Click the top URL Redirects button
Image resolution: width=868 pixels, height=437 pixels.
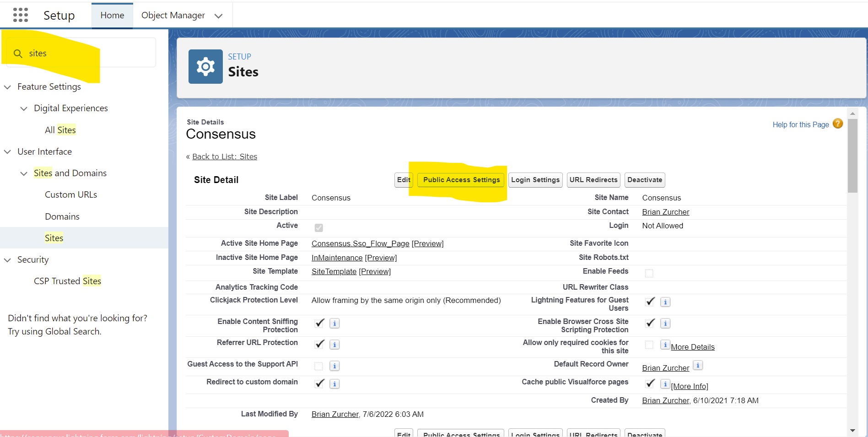point(593,180)
